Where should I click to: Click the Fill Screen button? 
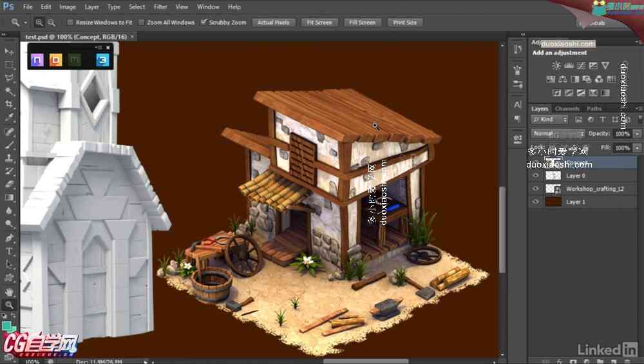pos(362,23)
